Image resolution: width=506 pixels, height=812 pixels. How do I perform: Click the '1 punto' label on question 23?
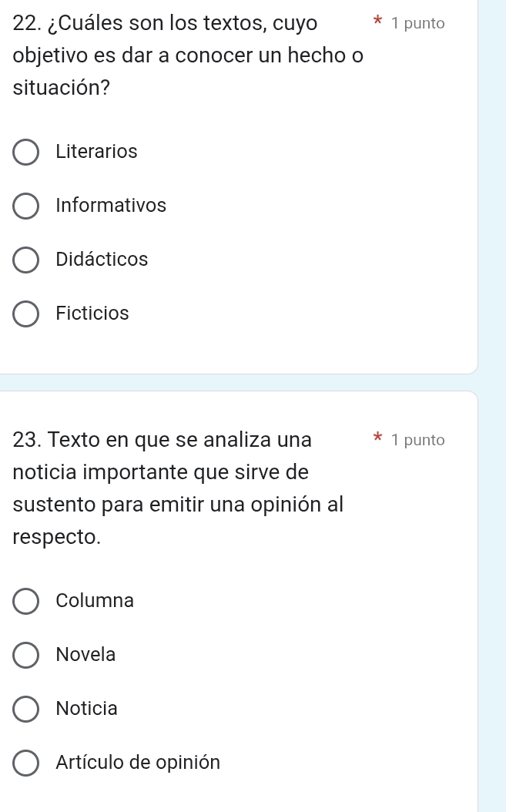pyautogui.click(x=417, y=441)
